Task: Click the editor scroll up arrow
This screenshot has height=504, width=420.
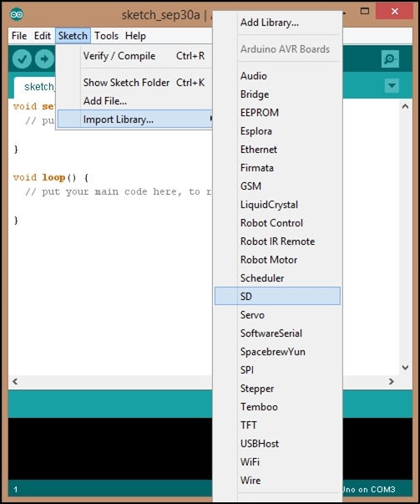Action: [405, 106]
